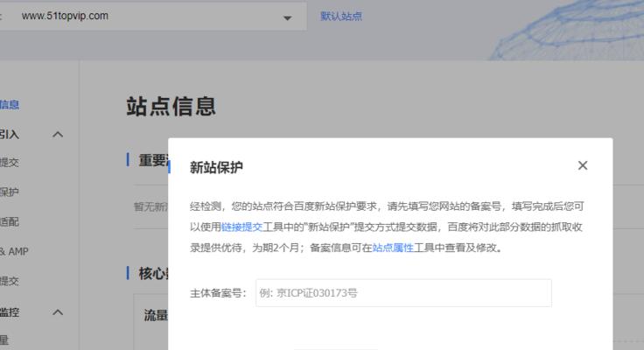644x350 pixels.
Task: Open the 链接提交 link in dialog
Action: (x=241, y=227)
